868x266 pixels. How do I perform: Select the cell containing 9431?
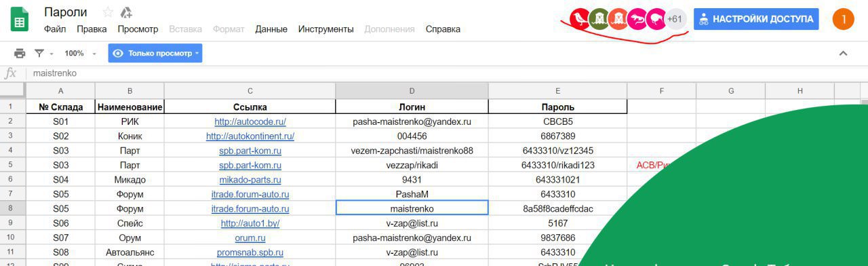point(412,180)
